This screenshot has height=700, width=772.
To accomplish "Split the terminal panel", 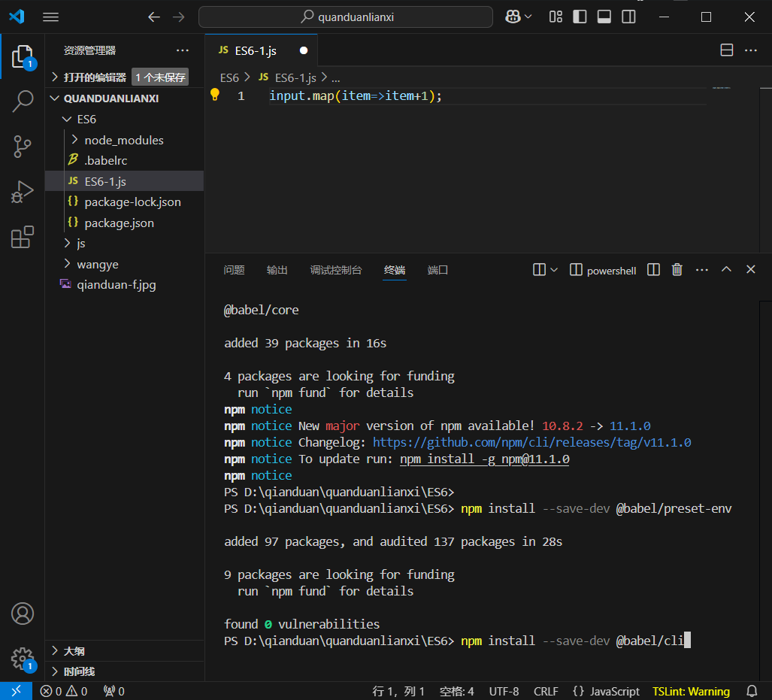I will point(654,270).
